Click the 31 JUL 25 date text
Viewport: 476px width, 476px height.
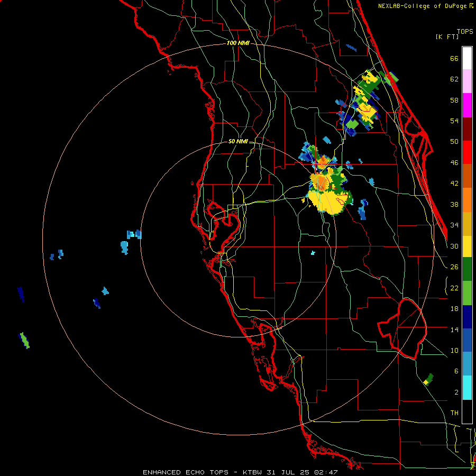288,472
